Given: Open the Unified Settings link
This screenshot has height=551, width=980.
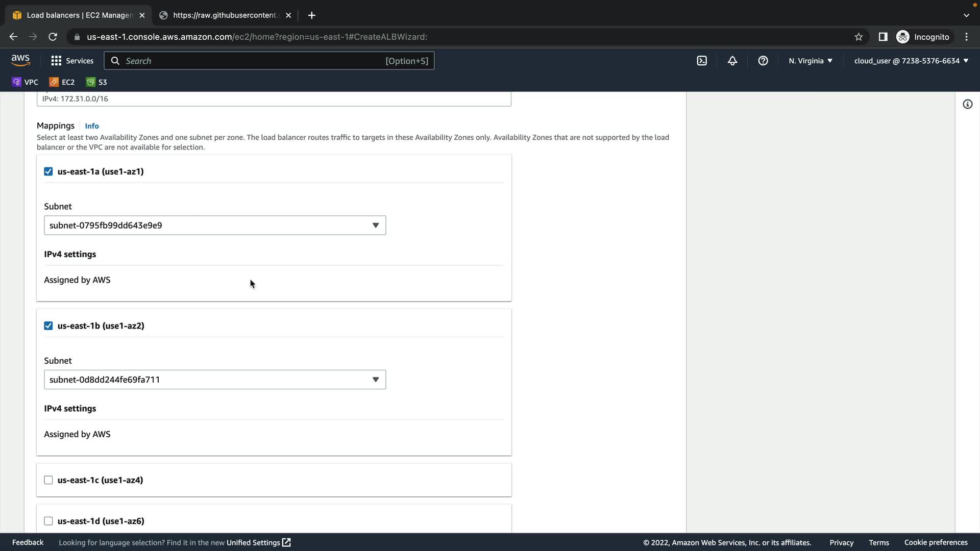Looking at the screenshot, I should pyautogui.click(x=258, y=542).
